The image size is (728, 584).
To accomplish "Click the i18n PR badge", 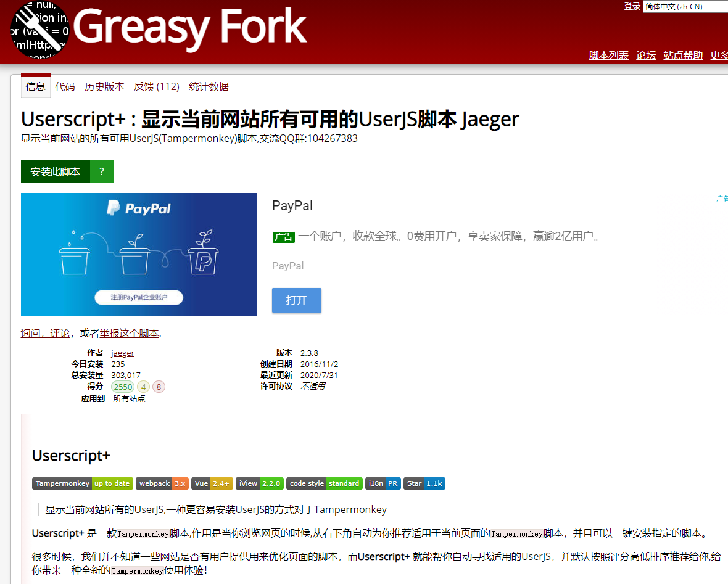I will [x=383, y=483].
